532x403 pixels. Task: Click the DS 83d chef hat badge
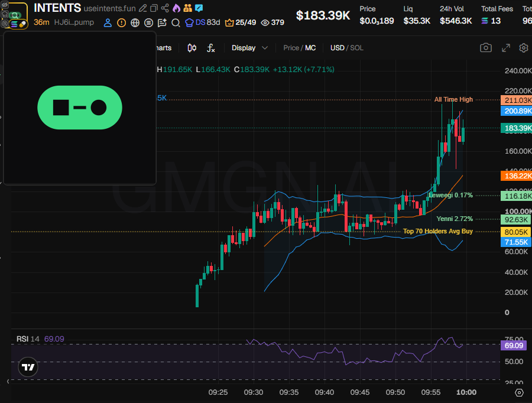click(203, 22)
